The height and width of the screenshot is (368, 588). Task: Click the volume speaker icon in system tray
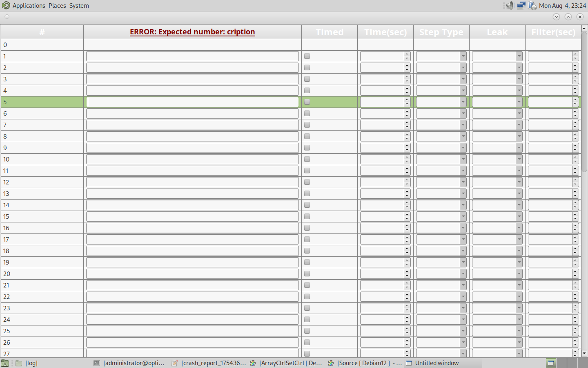[510, 5]
